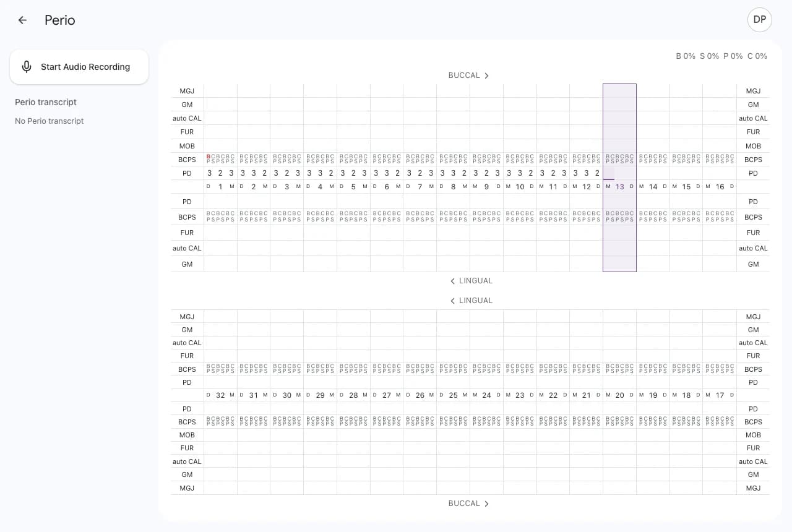This screenshot has height=532, width=792.
Task: Select tooth number 12
Action: point(587,187)
